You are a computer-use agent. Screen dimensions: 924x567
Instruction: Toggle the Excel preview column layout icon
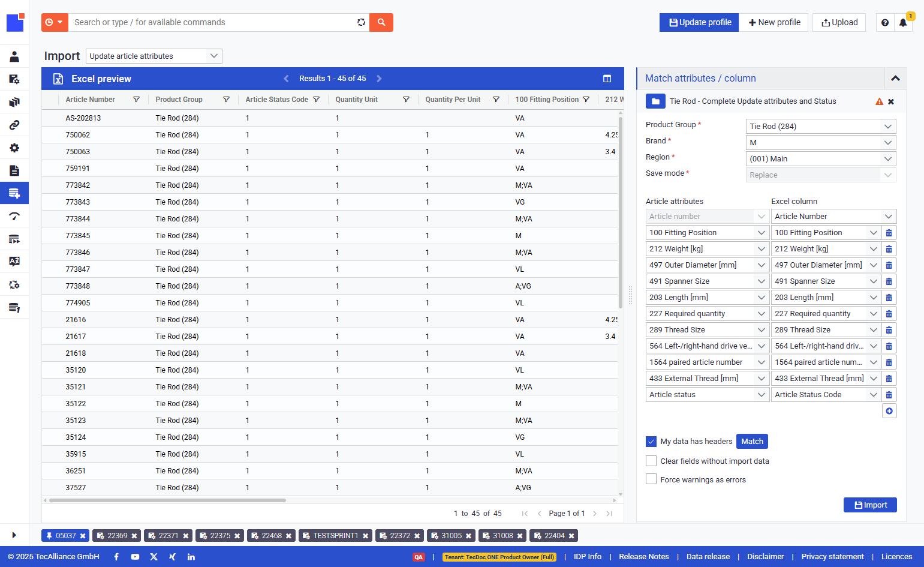pos(607,79)
